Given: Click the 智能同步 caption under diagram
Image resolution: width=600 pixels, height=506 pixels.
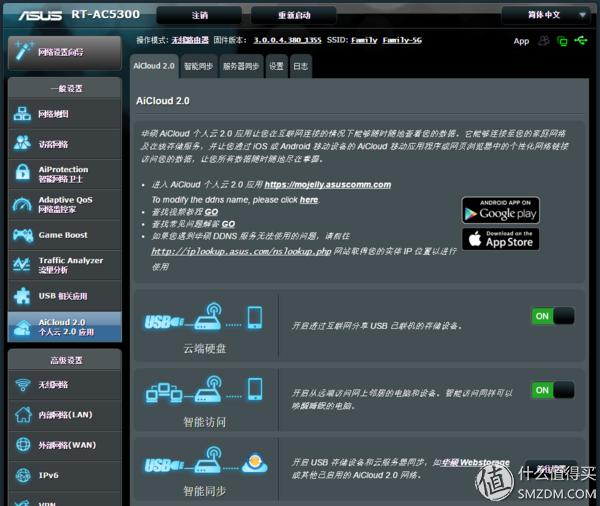Looking at the screenshot, I should [x=205, y=491].
